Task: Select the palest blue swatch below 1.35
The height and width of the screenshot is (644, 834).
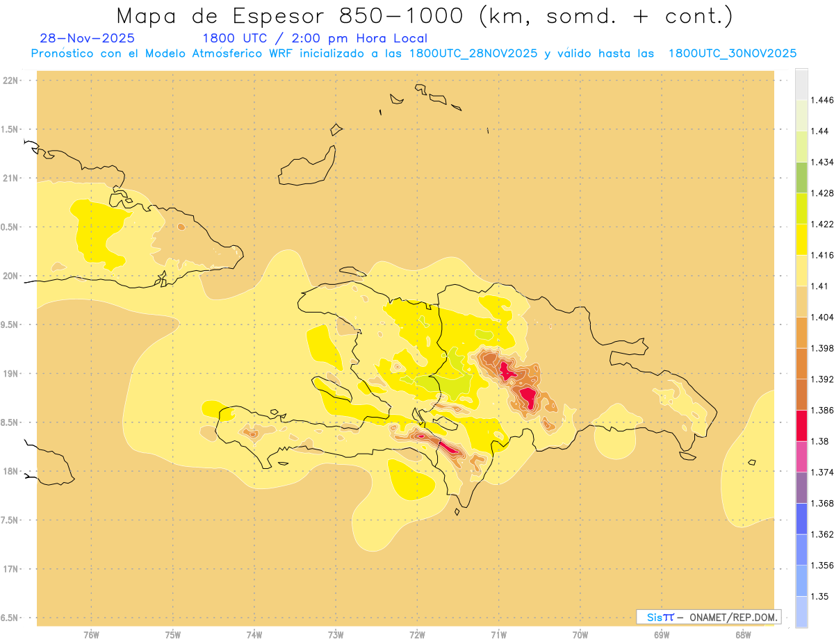Action: [x=801, y=611]
